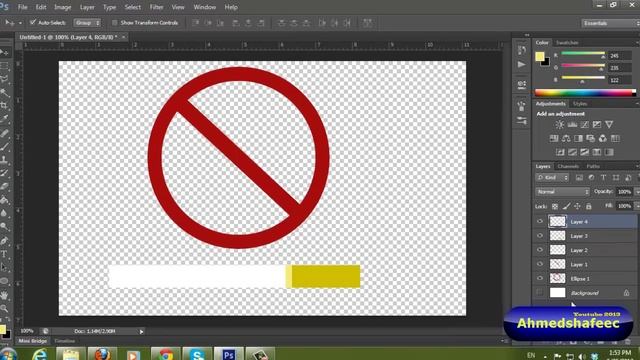Open the Layer menu
Screen dimensions: 640x360
(87, 7)
